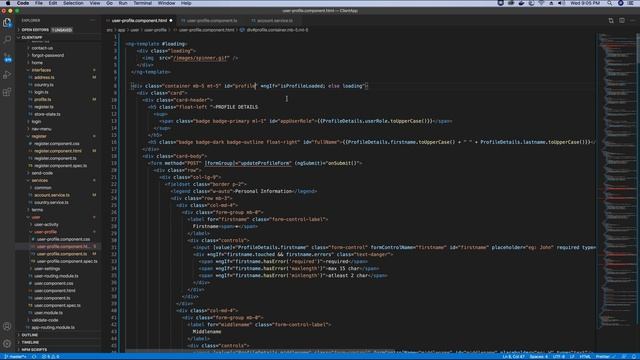Click the Split Editor icon

[x=622, y=20]
